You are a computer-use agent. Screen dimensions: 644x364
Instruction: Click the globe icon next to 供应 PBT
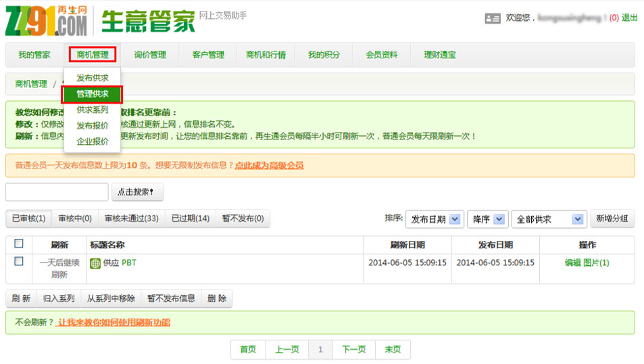click(95, 263)
